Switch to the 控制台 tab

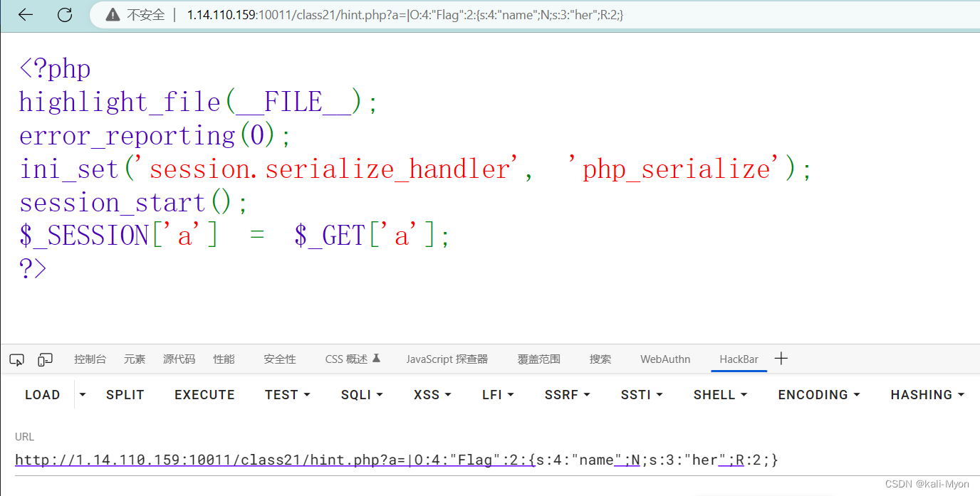90,359
